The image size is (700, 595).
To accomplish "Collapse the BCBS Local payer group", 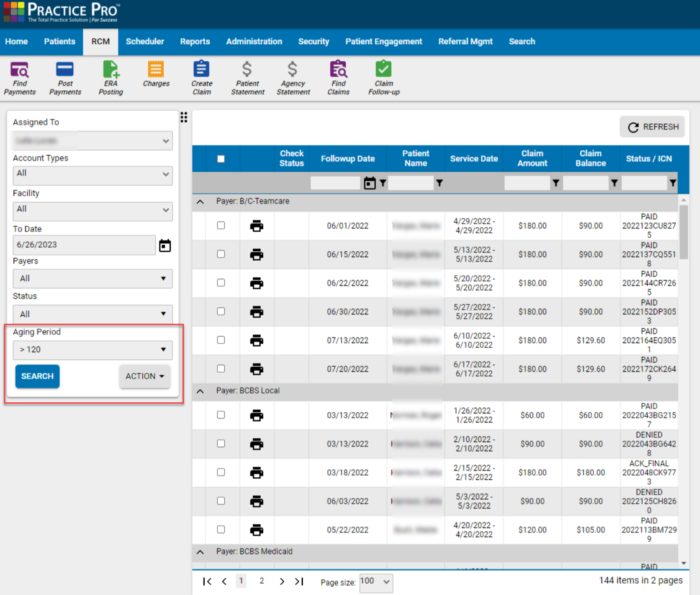I will click(200, 391).
